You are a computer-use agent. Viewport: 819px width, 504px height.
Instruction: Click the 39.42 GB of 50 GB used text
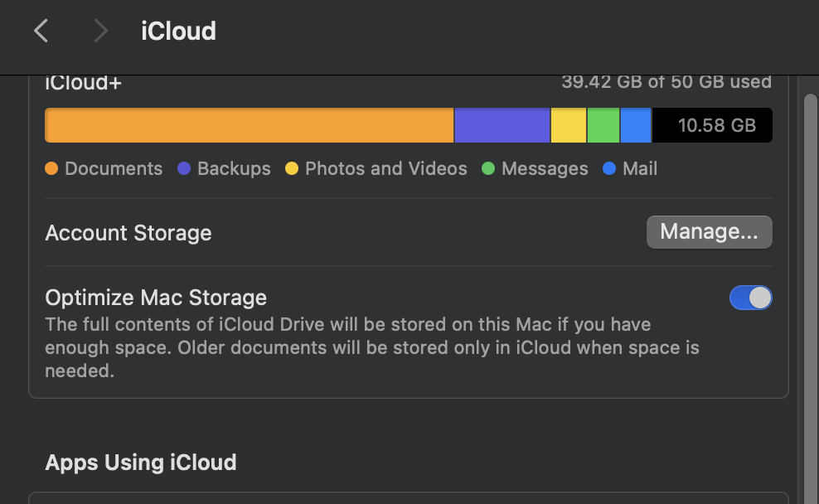coord(666,82)
